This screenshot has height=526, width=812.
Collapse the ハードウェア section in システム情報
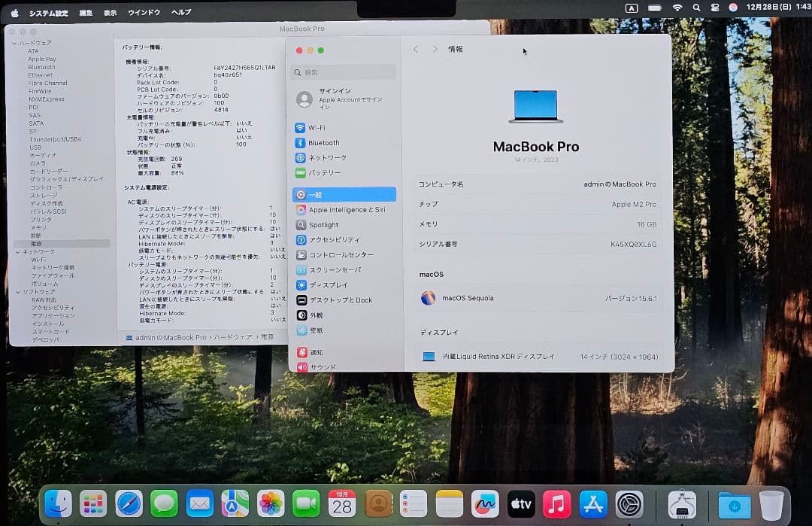point(15,43)
